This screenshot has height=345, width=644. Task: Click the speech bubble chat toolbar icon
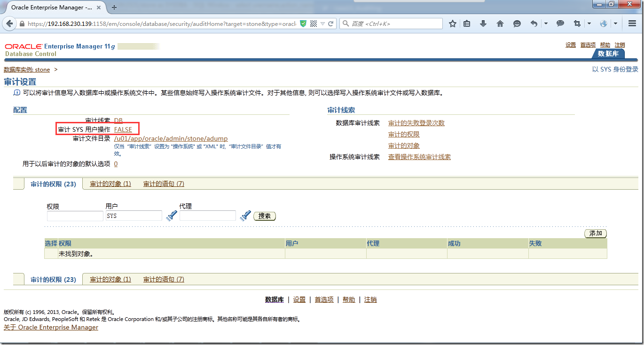[560, 24]
